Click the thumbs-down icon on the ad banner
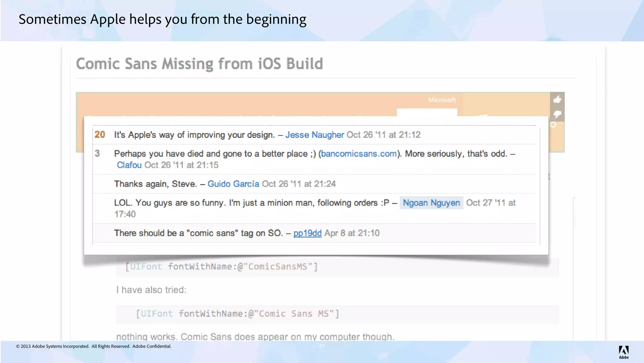The height and width of the screenshot is (363, 644). 557,114
